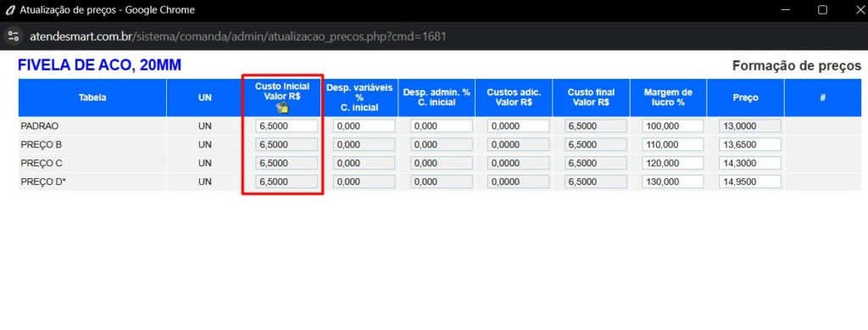Edit Preço field showing 14,9500
This screenshot has width=868, height=330.
click(750, 182)
